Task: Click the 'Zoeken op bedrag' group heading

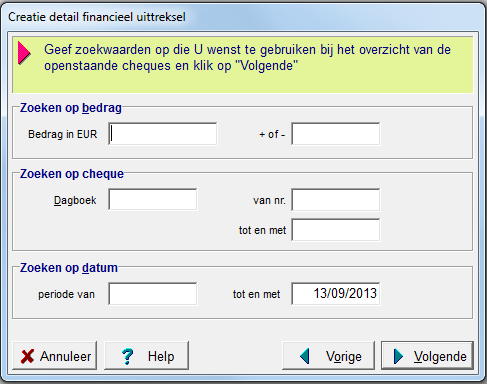Action: [x=71, y=108]
